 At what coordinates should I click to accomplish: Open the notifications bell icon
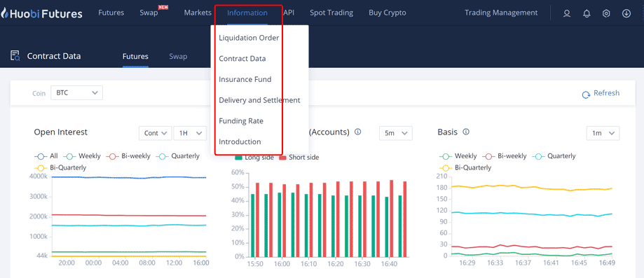(587, 13)
